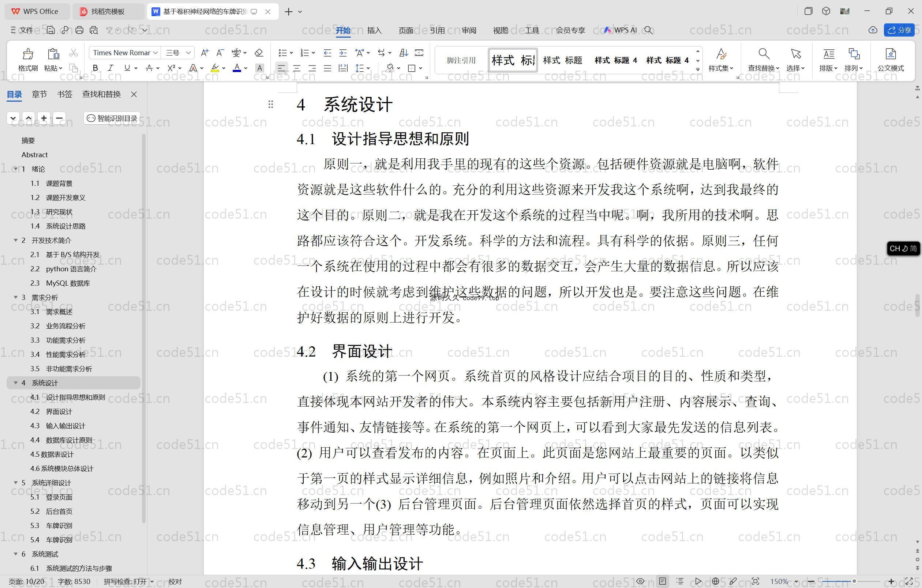Open the Style Set (样式集) icon
Image resolution: width=922 pixels, height=588 pixels.
point(721,54)
